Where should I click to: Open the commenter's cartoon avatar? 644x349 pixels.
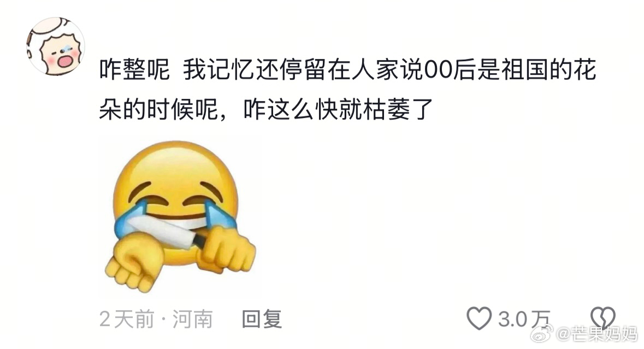click(56, 46)
